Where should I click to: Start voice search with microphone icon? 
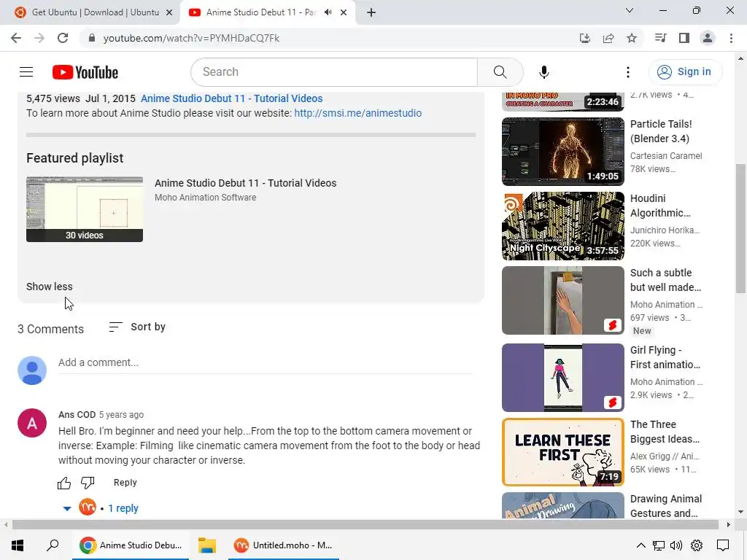[543, 72]
